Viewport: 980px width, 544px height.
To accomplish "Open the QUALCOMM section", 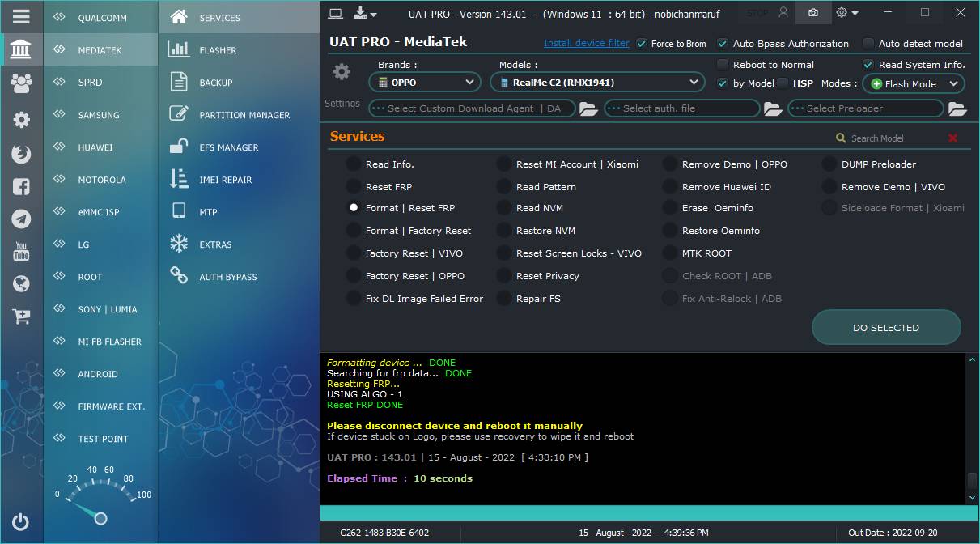I will click(101, 18).
